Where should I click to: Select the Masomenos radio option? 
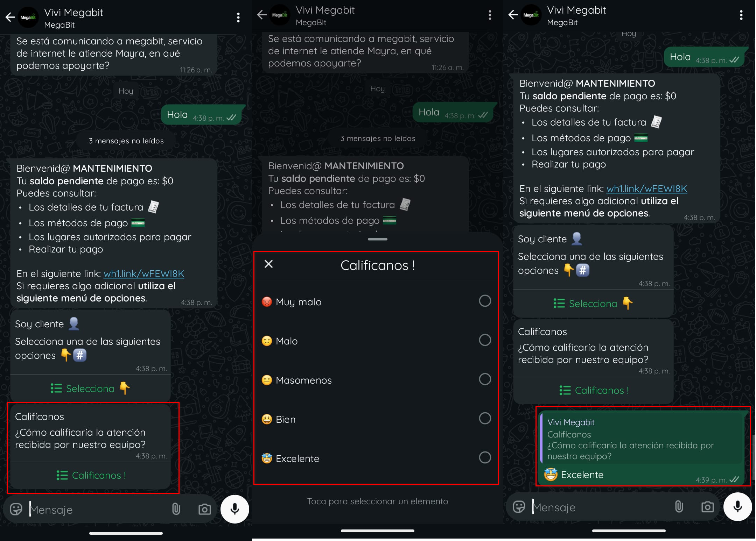pos(485,379)
